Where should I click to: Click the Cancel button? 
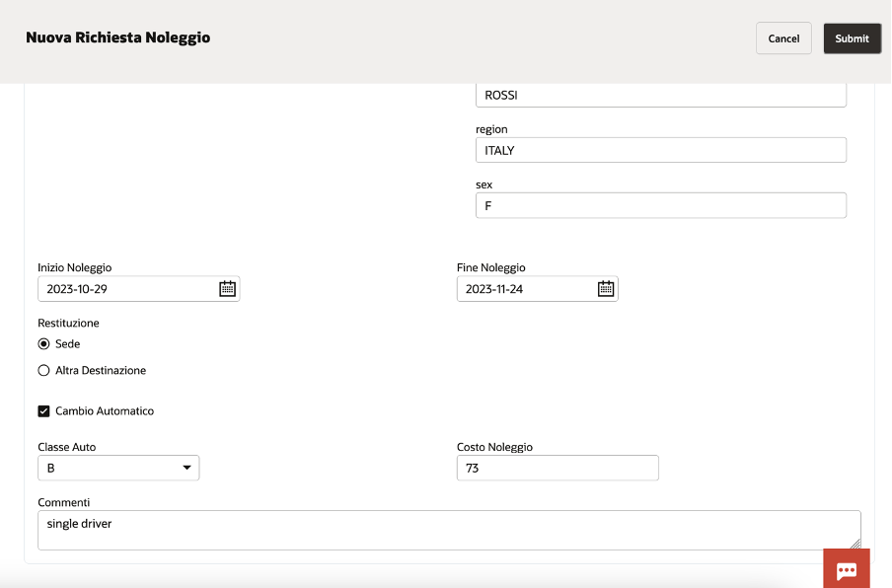(x=783, y=38)
